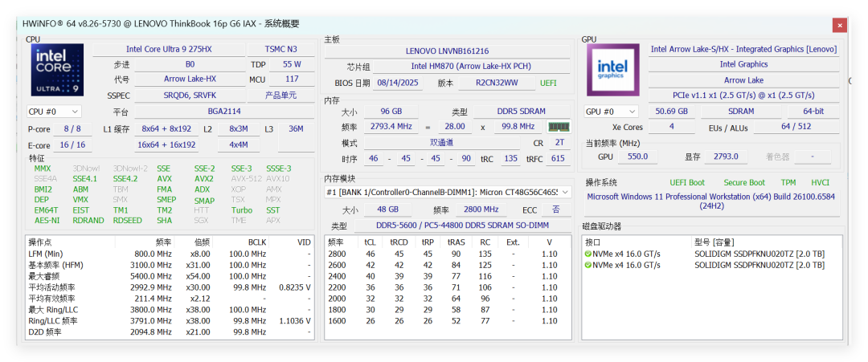Click the Microsoft Windows 11 operating system field
This screenshot has width=868, height=362.
(710, 200)
